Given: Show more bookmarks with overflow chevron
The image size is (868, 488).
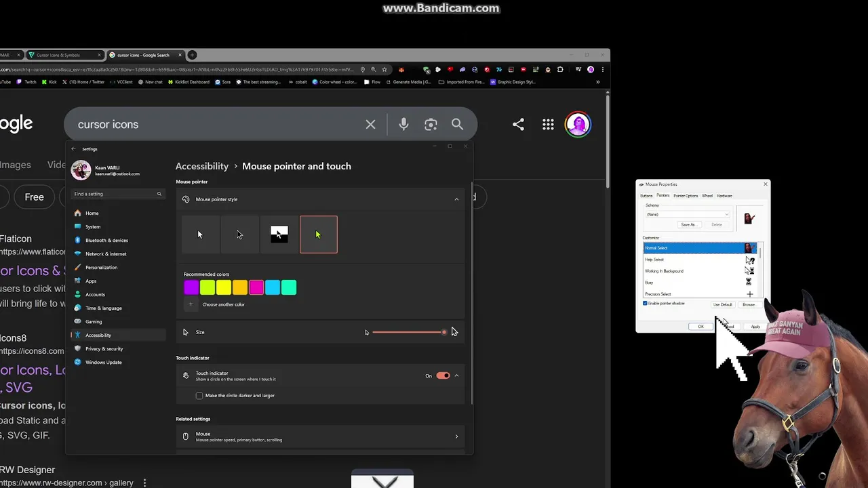Looking at the screenshot, I should click(x=597, y=82).
